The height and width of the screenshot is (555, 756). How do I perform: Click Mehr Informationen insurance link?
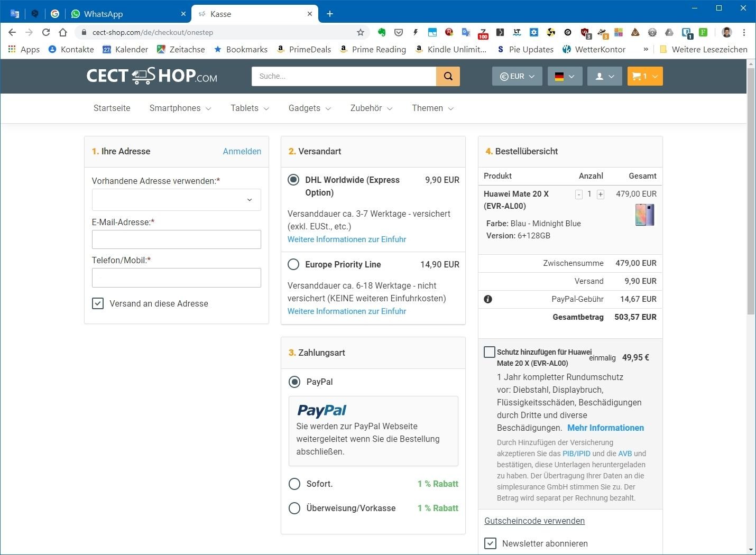point(606,428)
